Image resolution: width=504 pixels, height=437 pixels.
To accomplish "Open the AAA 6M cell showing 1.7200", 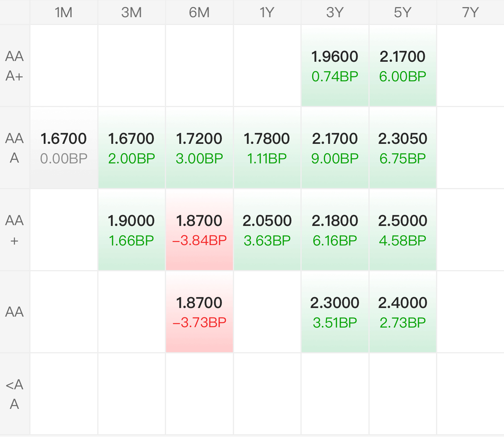I will point(199,148).
